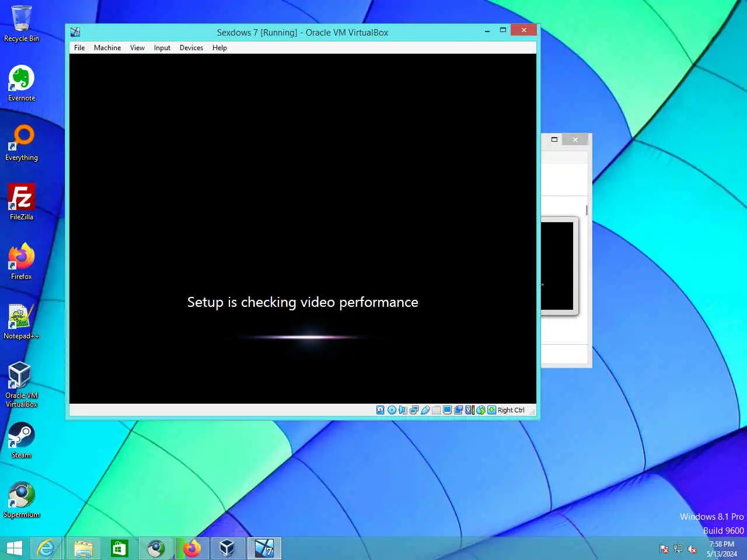Select the Notepad++ desktop shortcut
The width and height of the screenshot is (747, 560).
click(22, 321)
